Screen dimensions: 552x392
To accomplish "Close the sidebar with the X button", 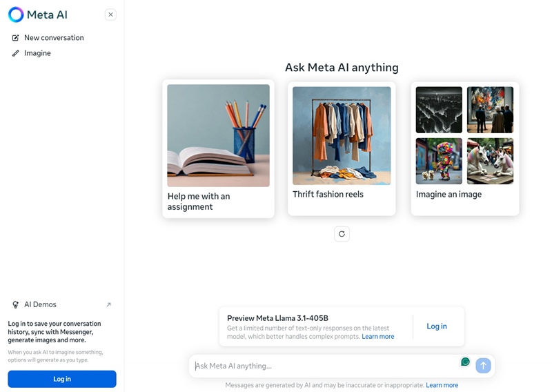I will 110,14.
